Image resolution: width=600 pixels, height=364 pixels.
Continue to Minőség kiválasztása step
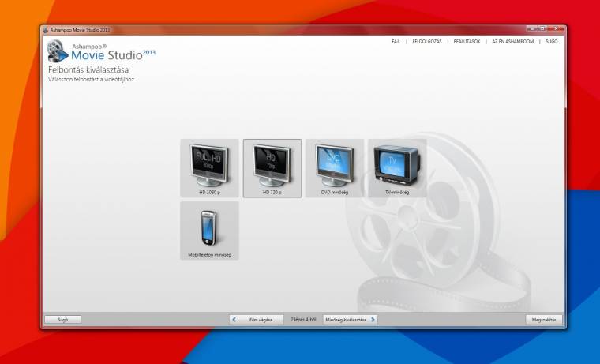[x=350, y=320]
